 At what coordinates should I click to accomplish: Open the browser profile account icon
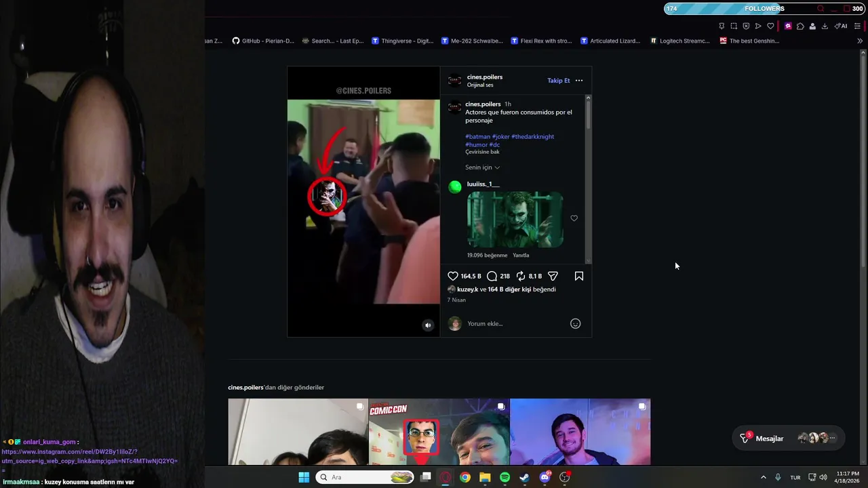812,26
